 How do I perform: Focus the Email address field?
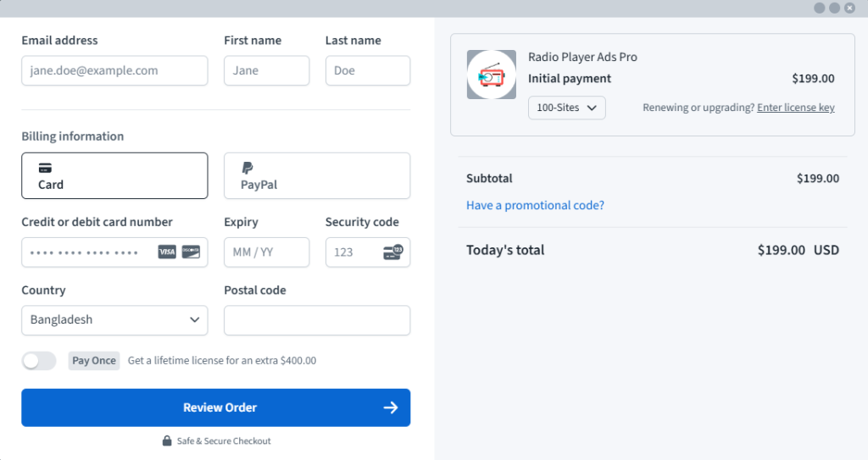tap(114, 70)
